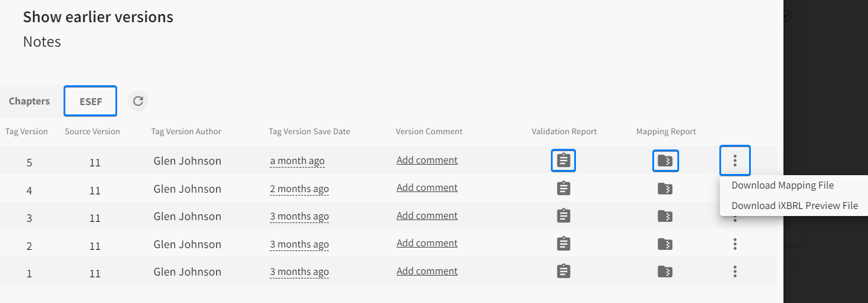
Task: Download the Mapping Report for tag version 1
Action: 665,271
